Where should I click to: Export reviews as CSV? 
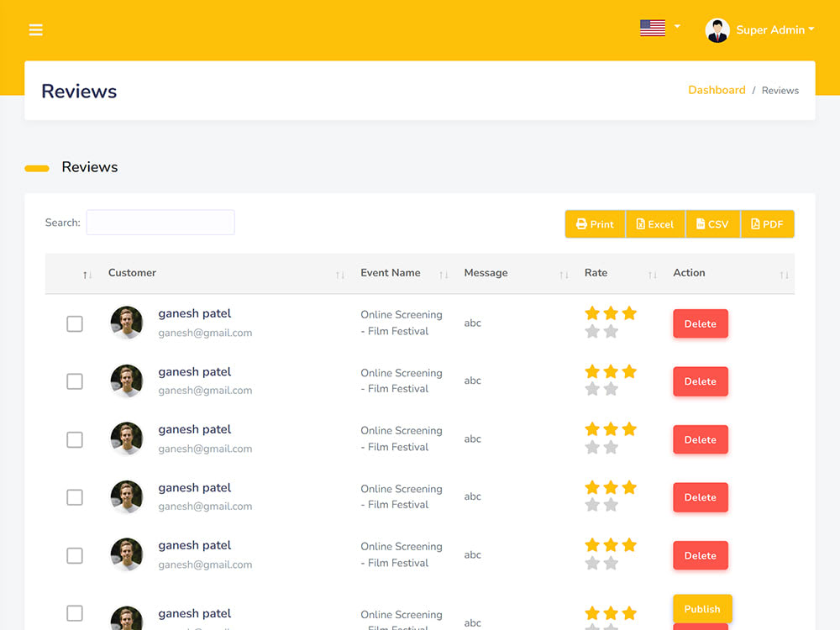pos(713,224)
